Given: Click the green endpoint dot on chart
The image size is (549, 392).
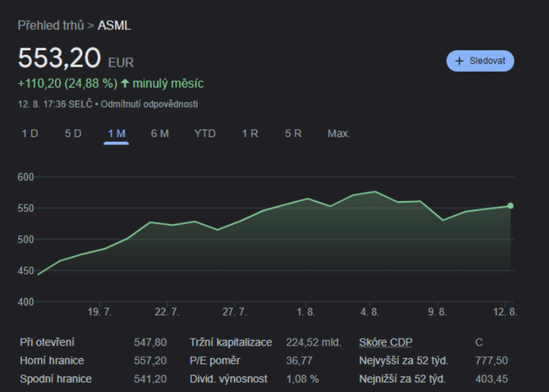Looking at the screenshot, I should click(510, 205).
